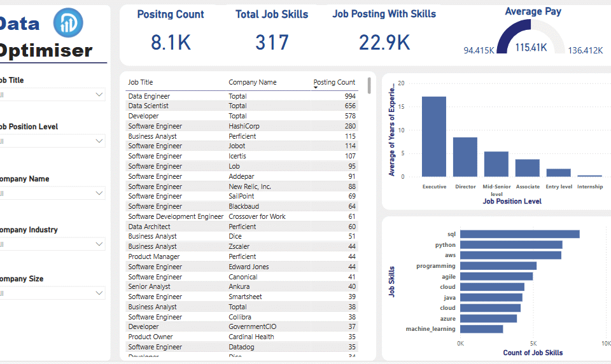The image size is (611, 364).
Task: Click the Data Optimiser logo icon
Action: point(68,23)
